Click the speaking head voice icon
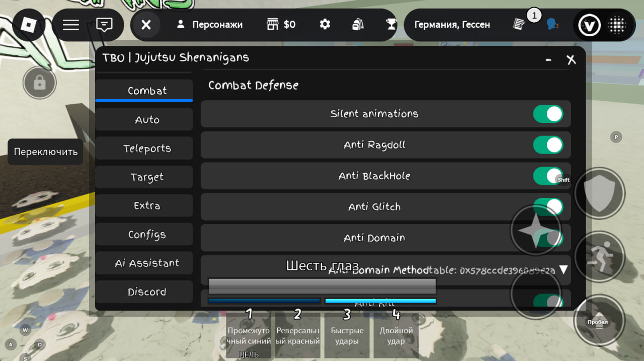 [x=552, y=24]
